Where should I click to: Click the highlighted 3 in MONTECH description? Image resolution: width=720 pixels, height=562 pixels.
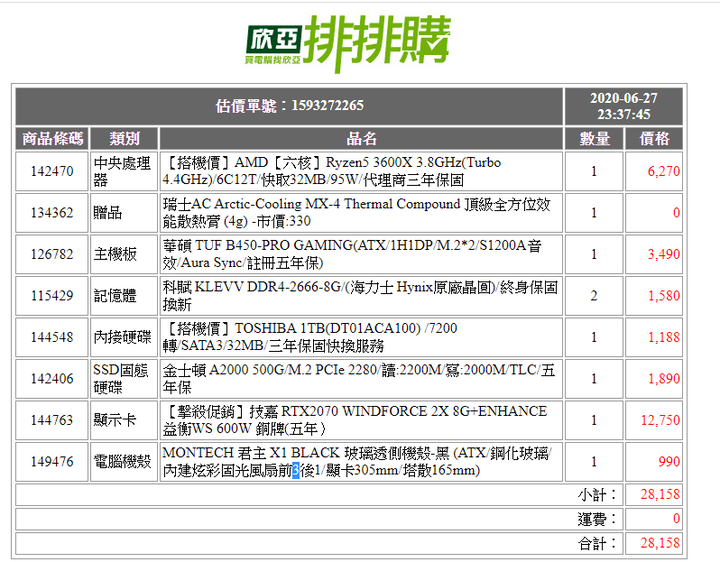point(296,471)
